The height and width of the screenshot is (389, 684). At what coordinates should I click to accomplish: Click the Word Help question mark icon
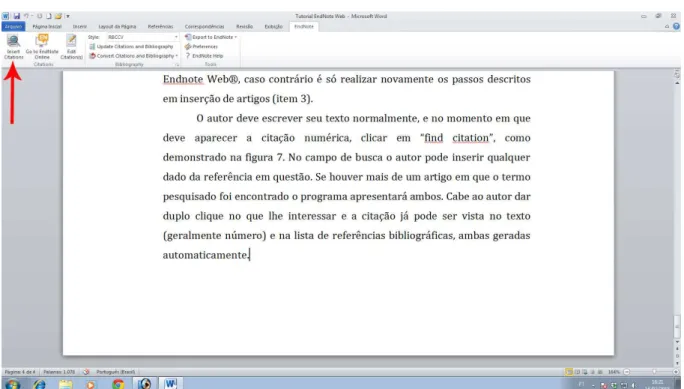(676, 27)
